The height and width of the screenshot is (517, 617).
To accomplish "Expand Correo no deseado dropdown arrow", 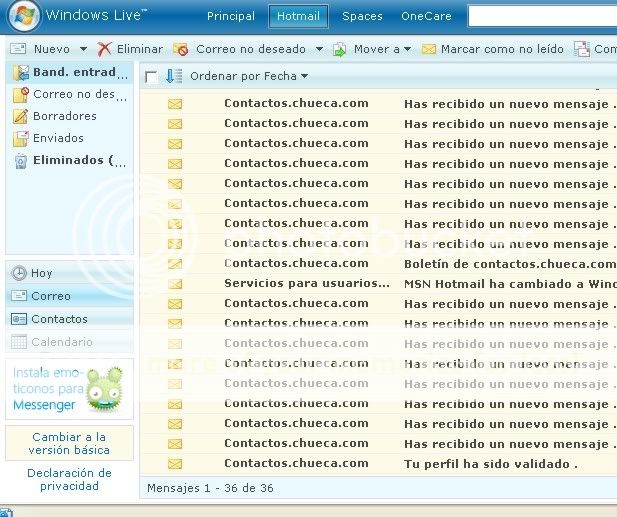I will click(x=320, y=49).
